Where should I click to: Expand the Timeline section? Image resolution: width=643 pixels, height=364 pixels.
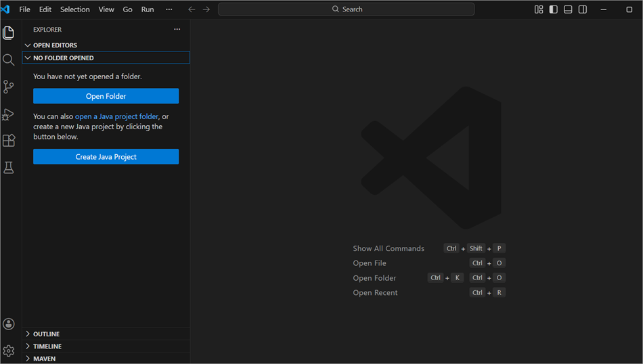[x=106, y=346]
